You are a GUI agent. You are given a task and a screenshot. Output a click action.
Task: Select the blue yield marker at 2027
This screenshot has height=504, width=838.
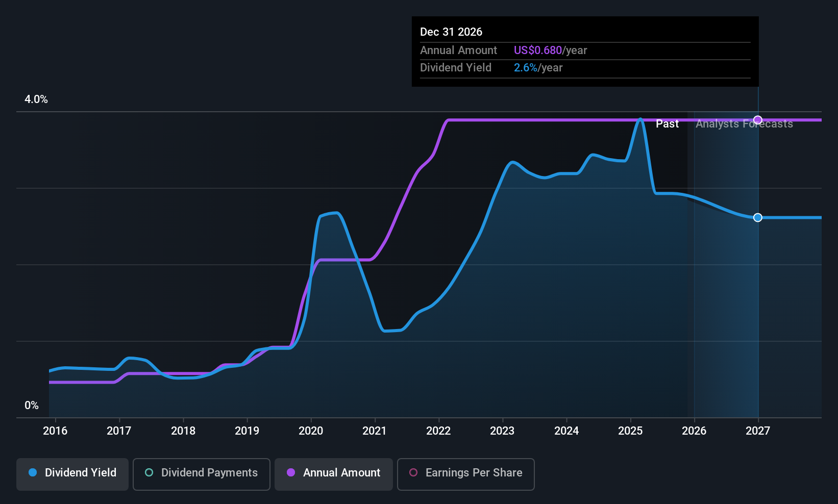point(758,217)
